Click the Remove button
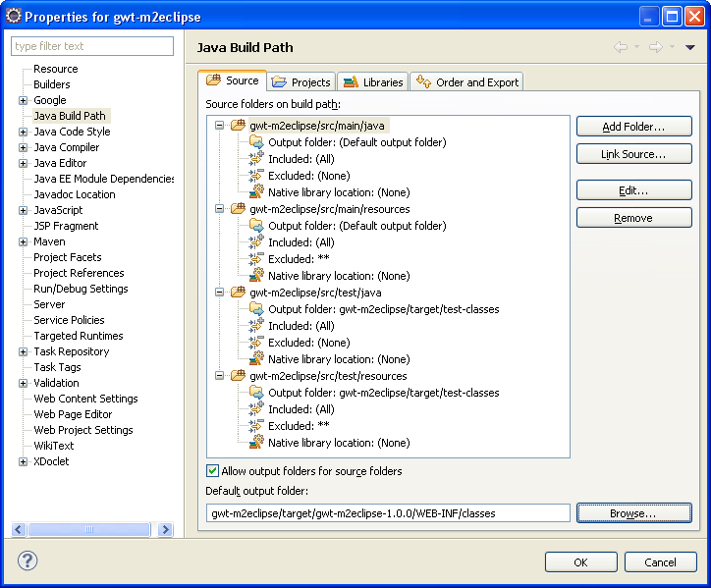711x588 pixels. (x=634, y=218)
